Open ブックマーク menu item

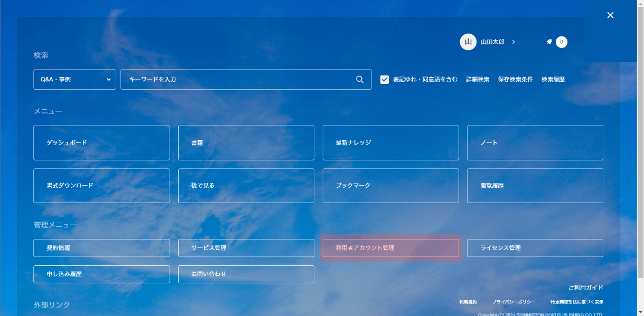coord(390,186)
